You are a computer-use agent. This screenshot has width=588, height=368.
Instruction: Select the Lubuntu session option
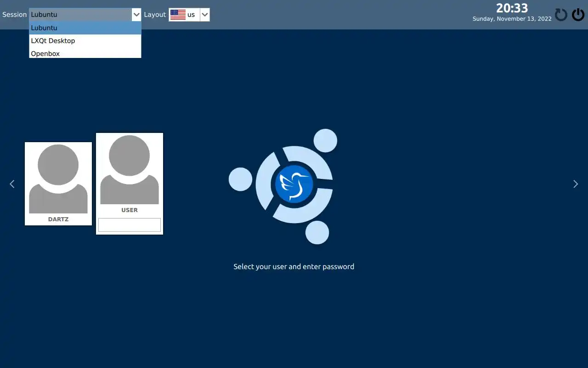pyautogui.click(x=85, y=28)
